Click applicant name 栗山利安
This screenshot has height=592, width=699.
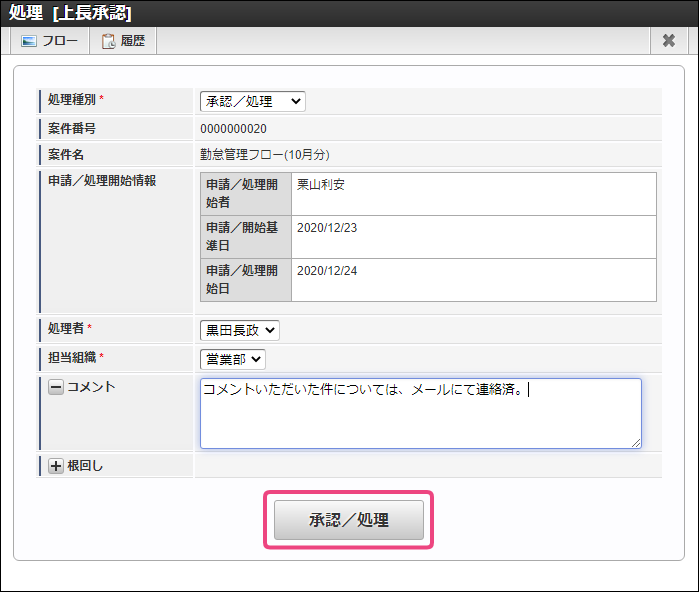coord(320,185)
